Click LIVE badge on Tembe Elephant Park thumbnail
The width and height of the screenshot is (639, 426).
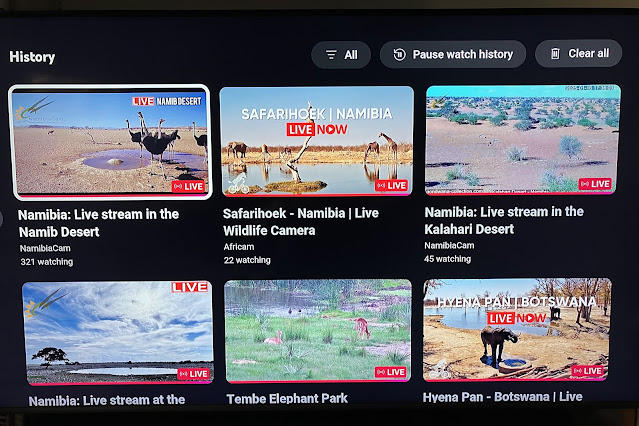390,372
